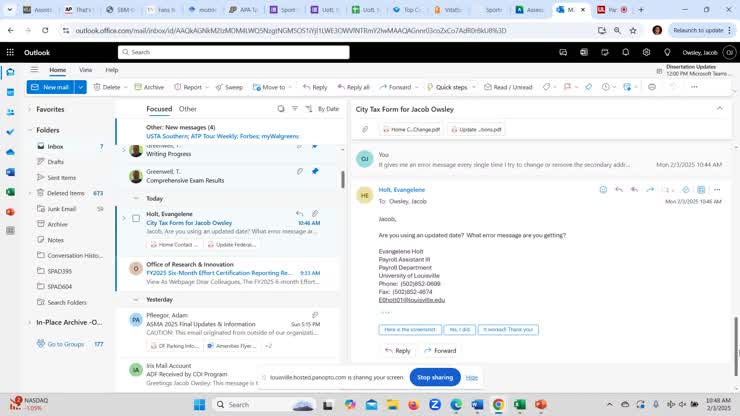Expand the Favorites section
Viewport: 740px width, 416px height.
[30, 109]
